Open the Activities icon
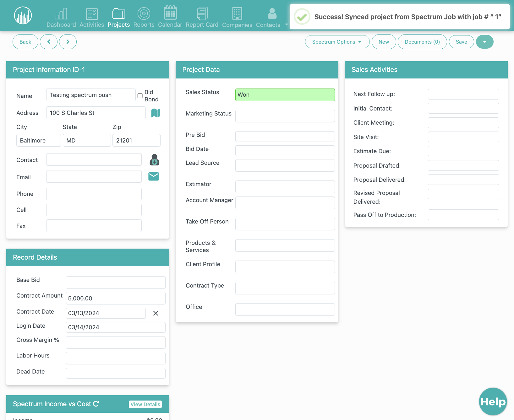 (92, 14)
